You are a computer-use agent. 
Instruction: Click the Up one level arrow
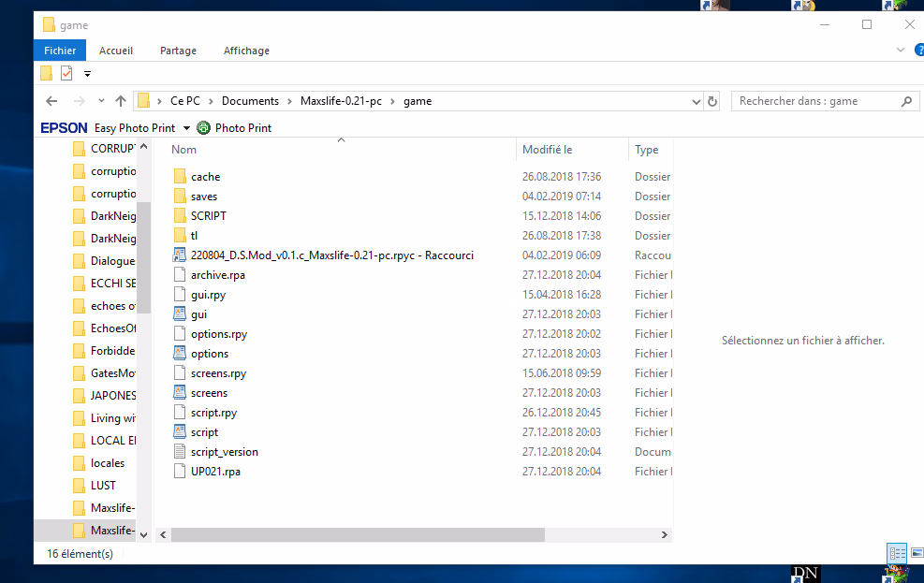pos(120,101)
